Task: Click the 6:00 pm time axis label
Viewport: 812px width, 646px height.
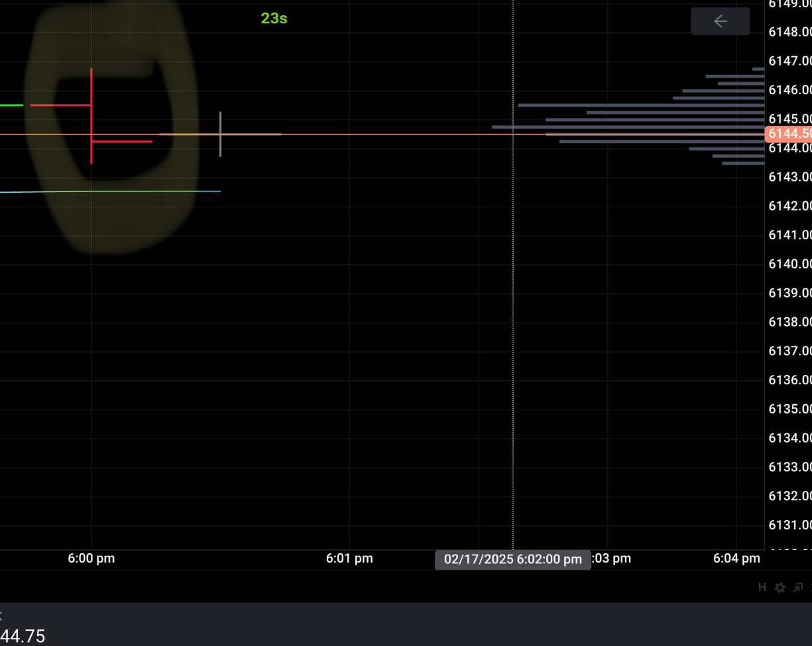Action: click(x=91, y=559)
